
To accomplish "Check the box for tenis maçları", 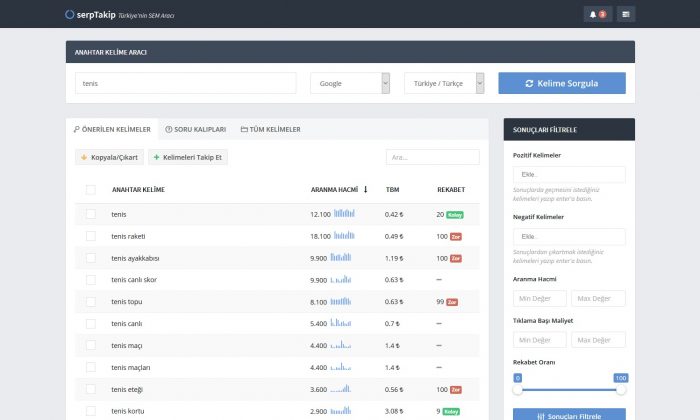I will [91, 367].
